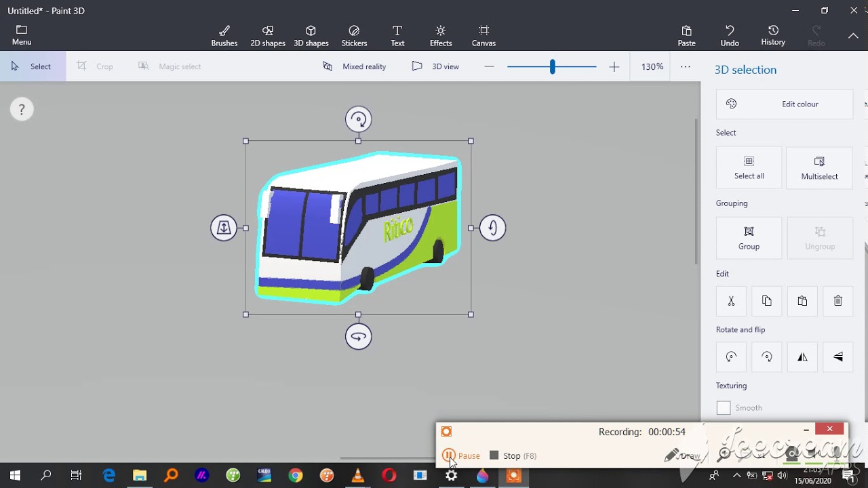Viewport: 868px width, 488px height.
Task: Open the Stickers panel
Action: click(x=354, y=36)
